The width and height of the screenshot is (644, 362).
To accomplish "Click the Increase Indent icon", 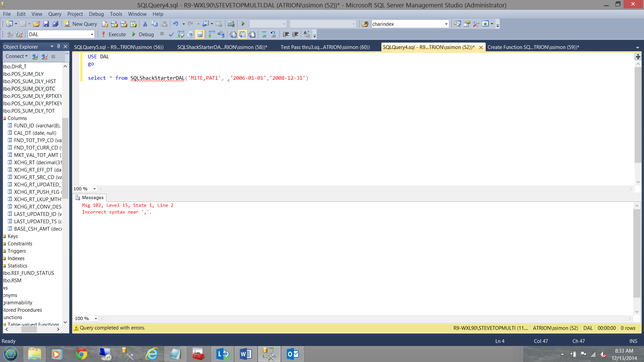I will (x=295, y=34).
